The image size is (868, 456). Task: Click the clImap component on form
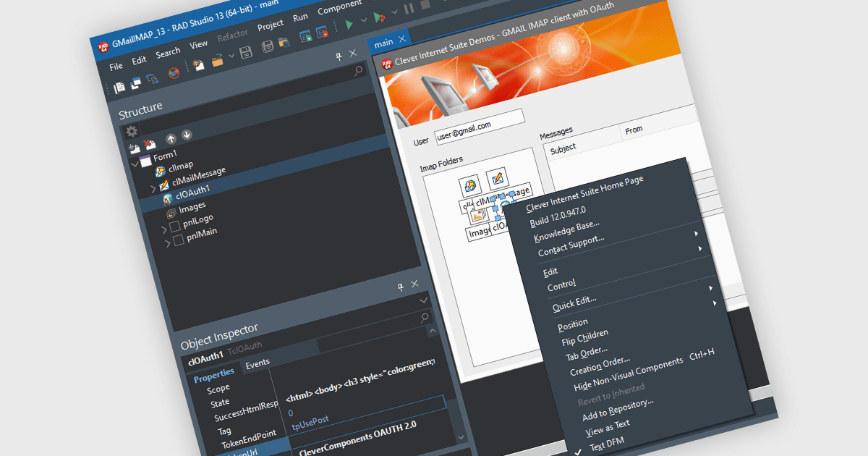pyautogui.click(x=469, y=185)
